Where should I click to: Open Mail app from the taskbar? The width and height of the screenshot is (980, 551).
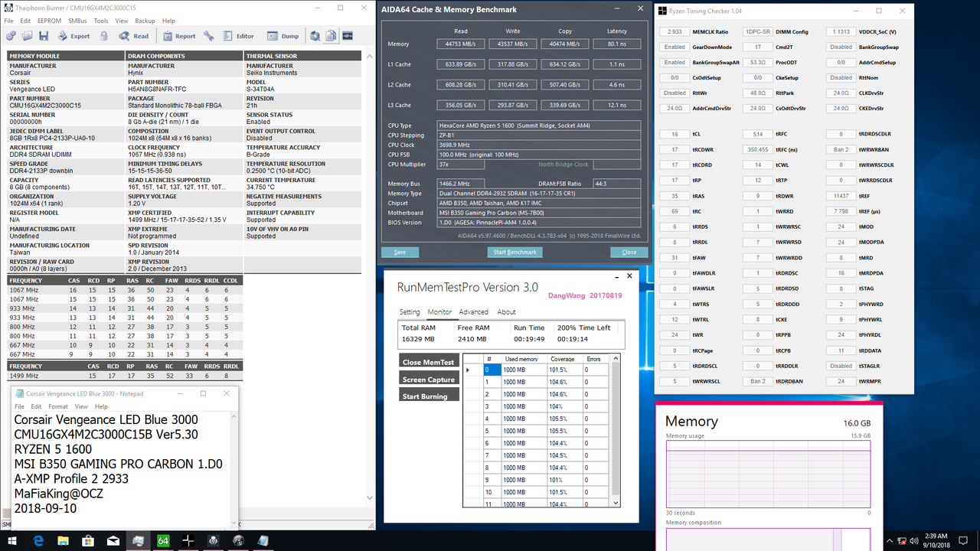(x=113, y=540)
